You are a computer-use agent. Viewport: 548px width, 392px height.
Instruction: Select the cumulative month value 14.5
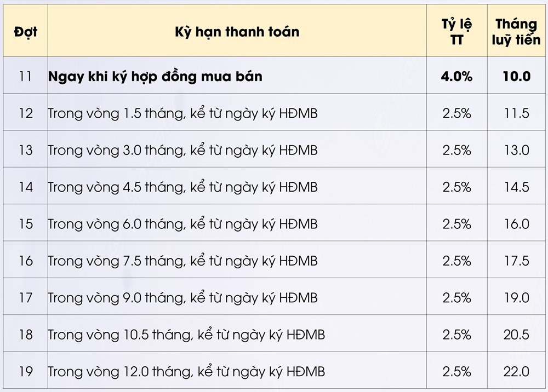click(x=517, y=187)
